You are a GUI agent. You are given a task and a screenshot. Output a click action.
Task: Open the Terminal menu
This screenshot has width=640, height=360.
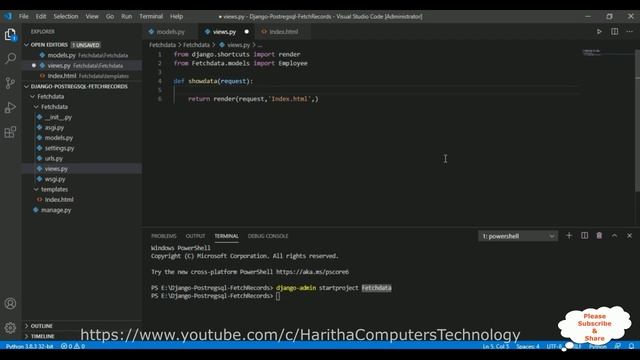coord(151,16)
